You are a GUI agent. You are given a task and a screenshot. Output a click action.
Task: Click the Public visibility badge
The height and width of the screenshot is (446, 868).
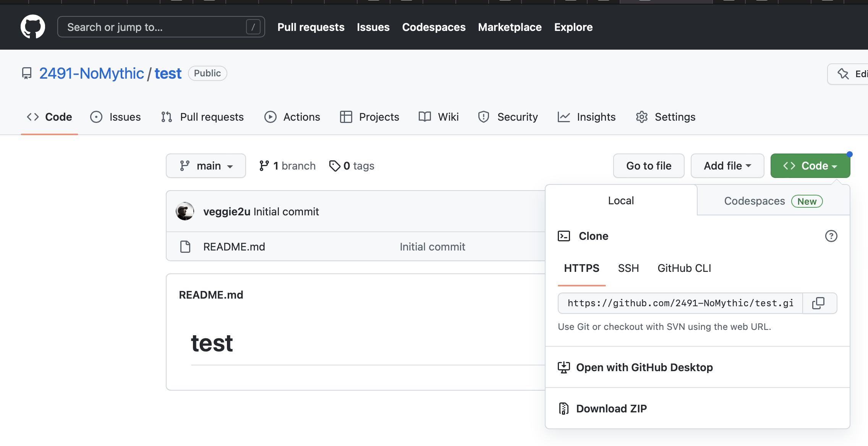click(x=207, y=73)
